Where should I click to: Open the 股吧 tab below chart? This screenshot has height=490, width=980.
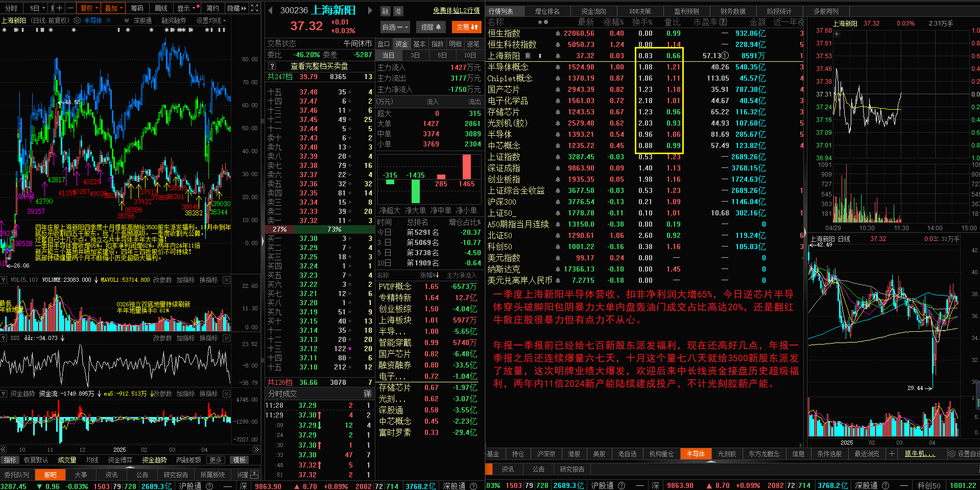tap(51, 475)
